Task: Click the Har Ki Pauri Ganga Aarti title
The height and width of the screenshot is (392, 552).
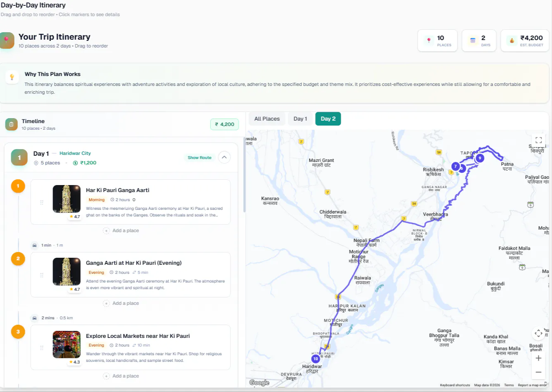Action: (x=117, y=190)
